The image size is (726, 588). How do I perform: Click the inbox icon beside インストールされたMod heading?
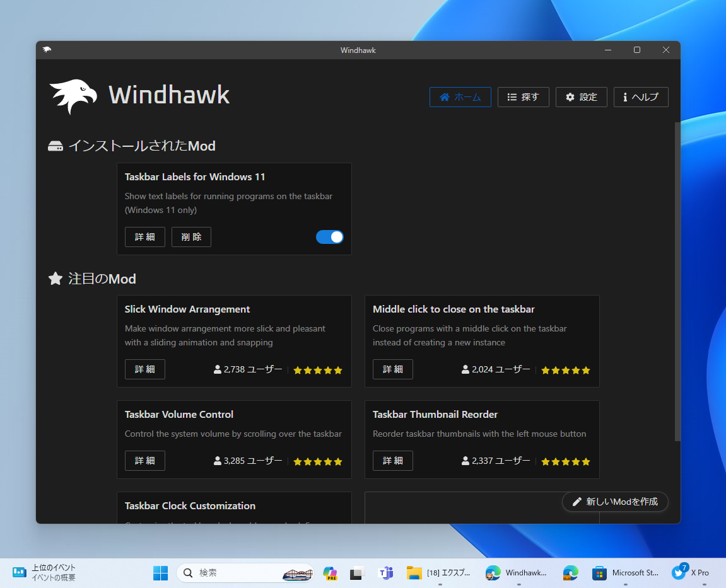pos(56,145)
